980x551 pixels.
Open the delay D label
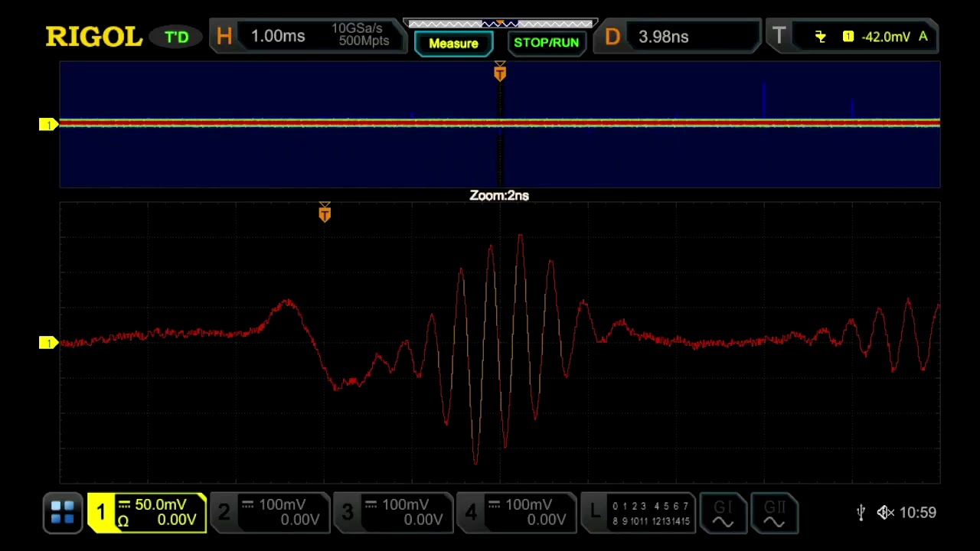(x=612, y=37)
